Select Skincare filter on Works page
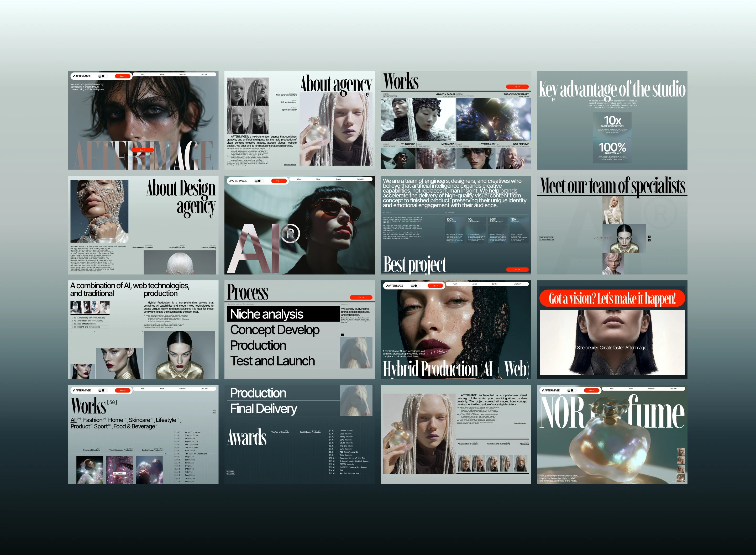This screenshot has height=555, width=756. (139, 420)
